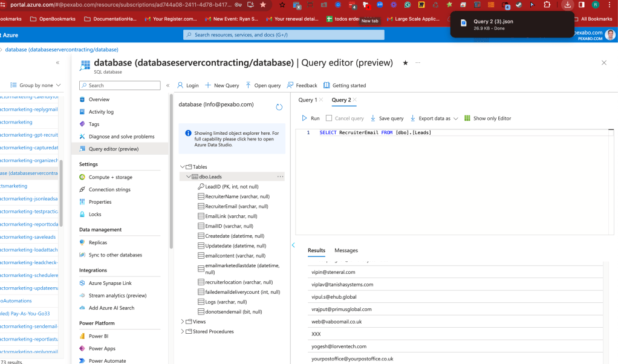Screen dimensions: 618x364
Task: Collapse the far-left resource list
Action: (57, 63)
